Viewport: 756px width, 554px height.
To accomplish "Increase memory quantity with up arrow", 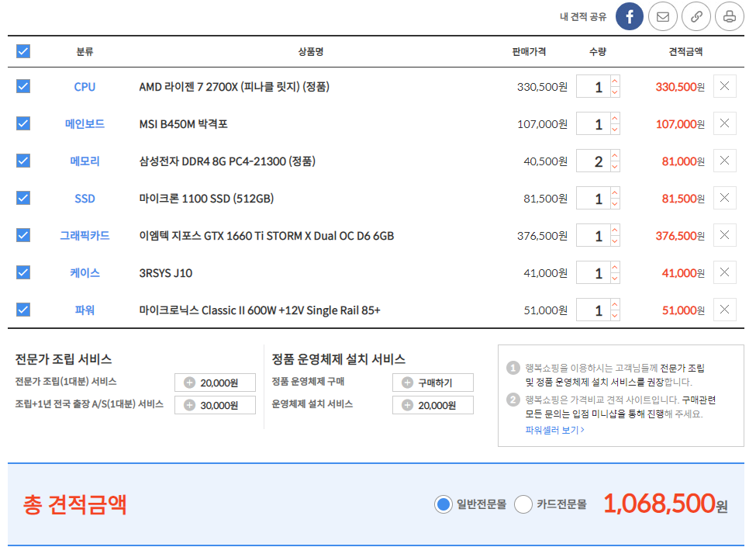I will 615,155.
